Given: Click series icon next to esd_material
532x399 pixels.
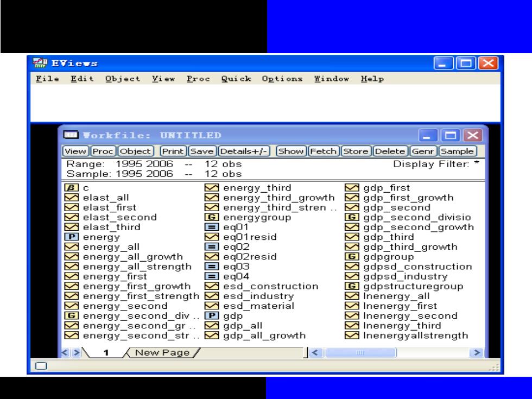Looking at the screenshot, I should (212, 306).
